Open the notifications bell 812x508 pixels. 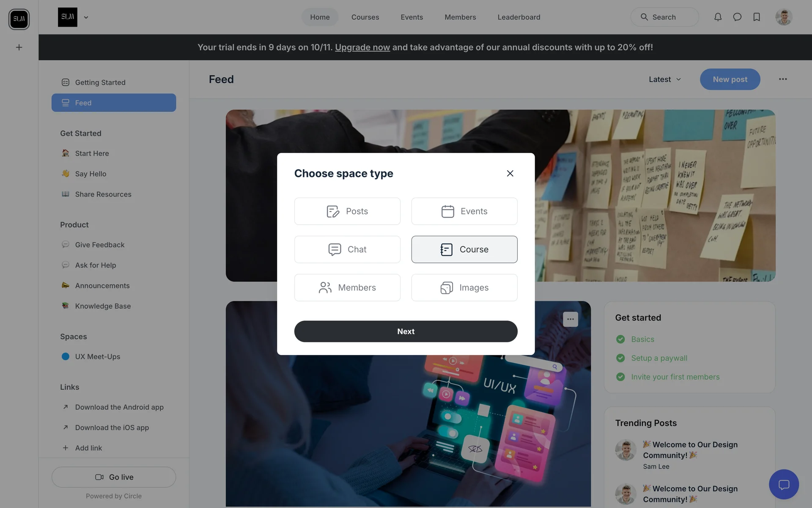[x=718, y=17]
